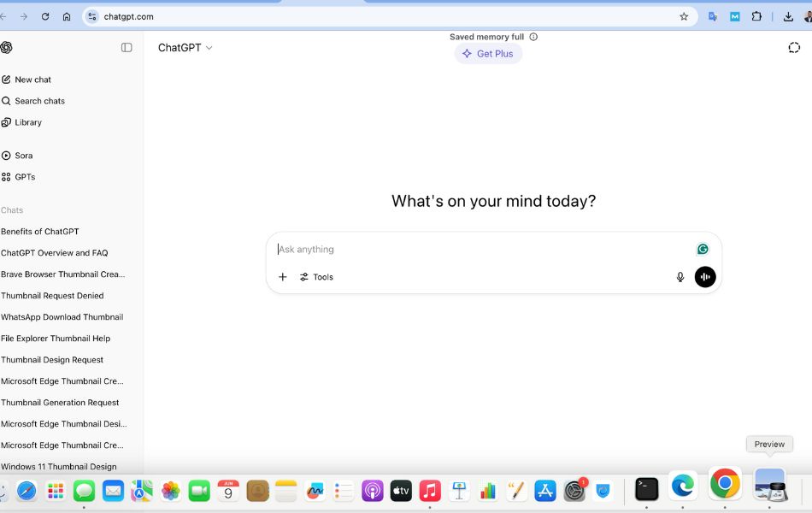Open Search chats
The image size is (812, 513).
(x=33, y=101)
